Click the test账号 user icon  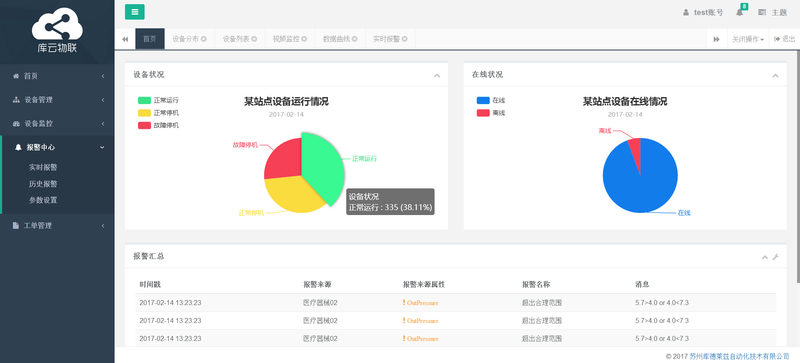[x=686, y=13]
